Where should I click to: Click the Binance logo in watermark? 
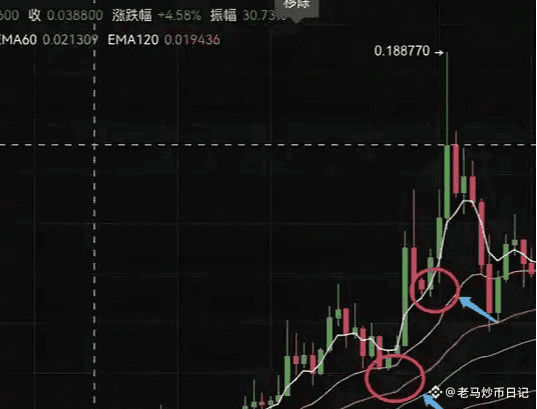436,392
